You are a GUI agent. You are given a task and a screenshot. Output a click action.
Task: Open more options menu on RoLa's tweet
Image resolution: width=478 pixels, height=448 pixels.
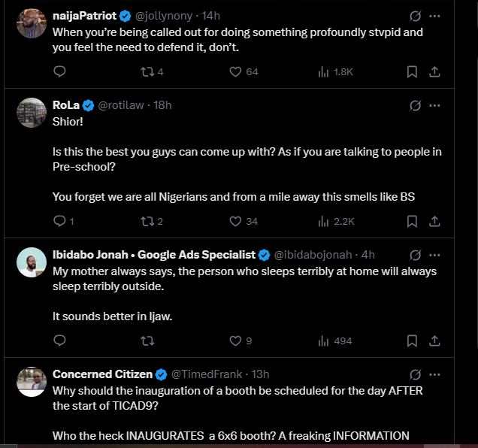point(434,105)
